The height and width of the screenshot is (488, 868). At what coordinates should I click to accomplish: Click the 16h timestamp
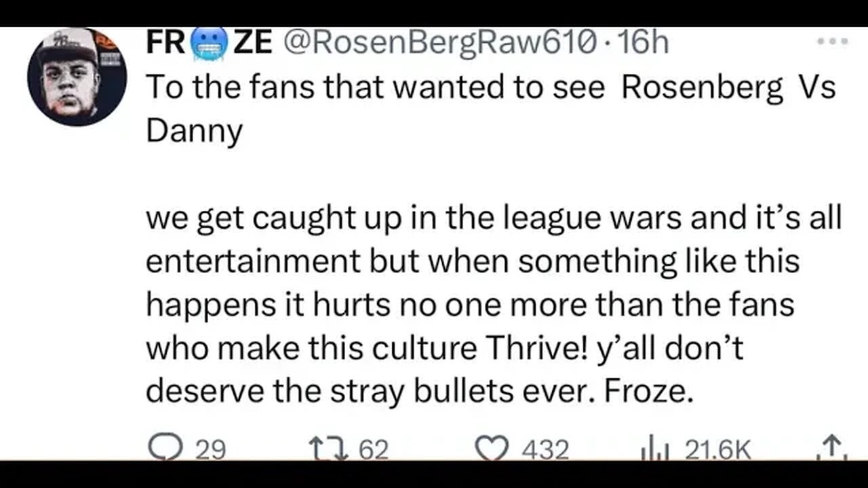(x=644, y=43)
